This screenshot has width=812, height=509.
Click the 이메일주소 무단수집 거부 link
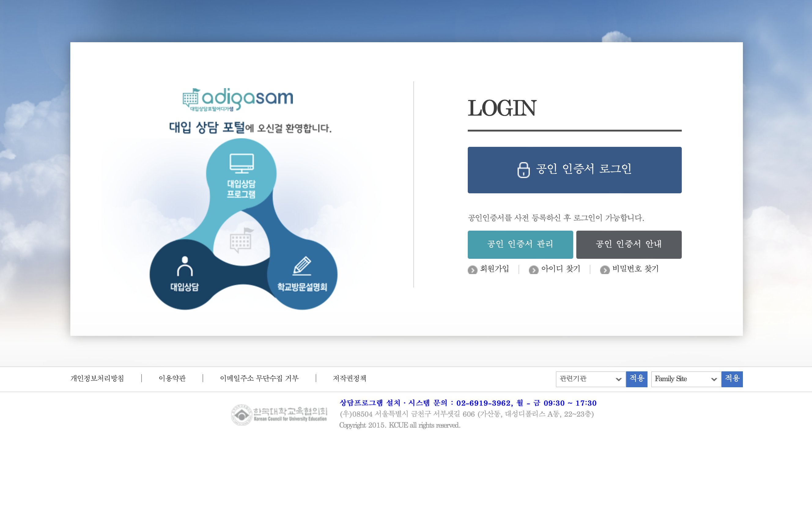[x=258, y=378]
